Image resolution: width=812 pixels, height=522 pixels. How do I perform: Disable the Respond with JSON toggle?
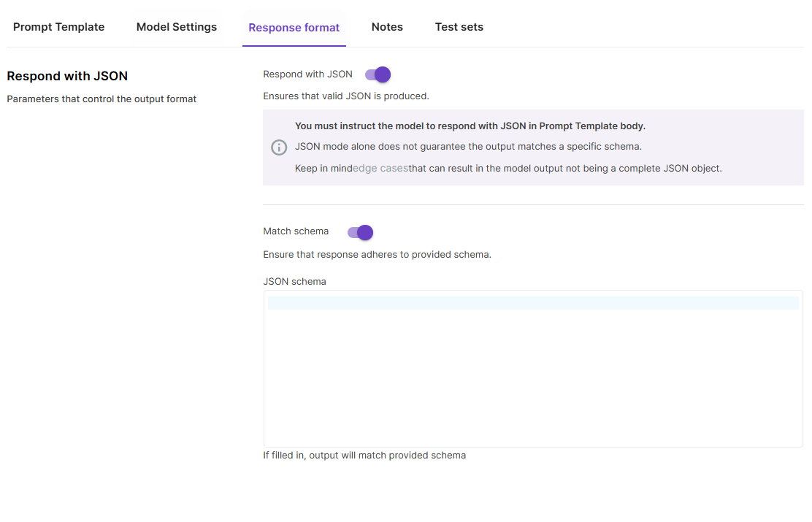point(378,74)
